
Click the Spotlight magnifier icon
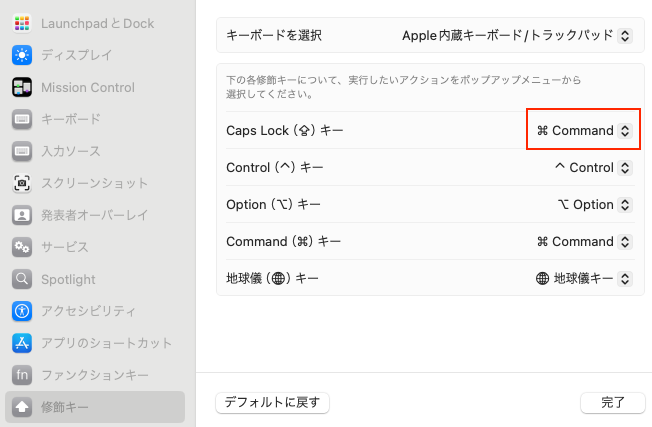[22, 279]
